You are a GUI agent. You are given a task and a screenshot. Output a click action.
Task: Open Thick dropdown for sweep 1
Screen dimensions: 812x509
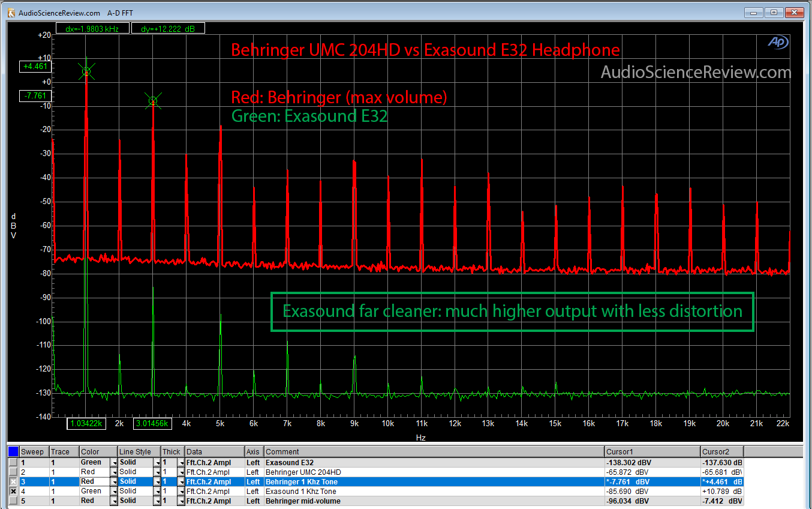[x=181, y=463]
